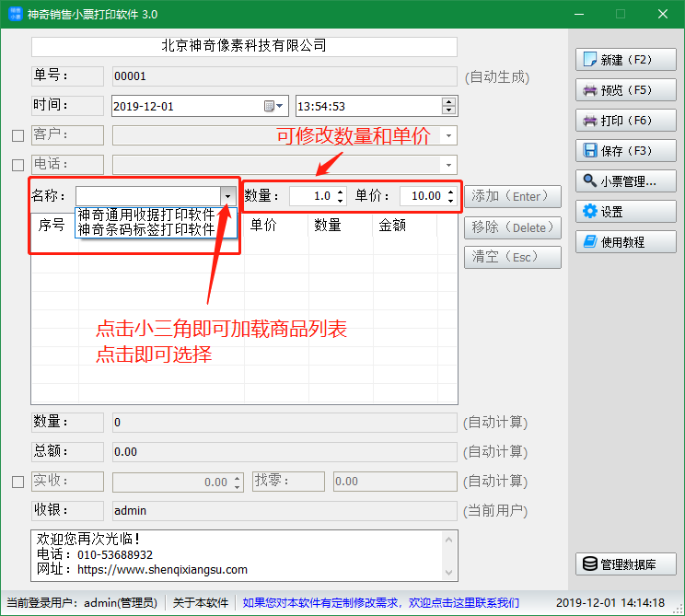Click the 总额 field showing 0.00
This screenshot has width=685, height=616.
(x=284, y=452)
